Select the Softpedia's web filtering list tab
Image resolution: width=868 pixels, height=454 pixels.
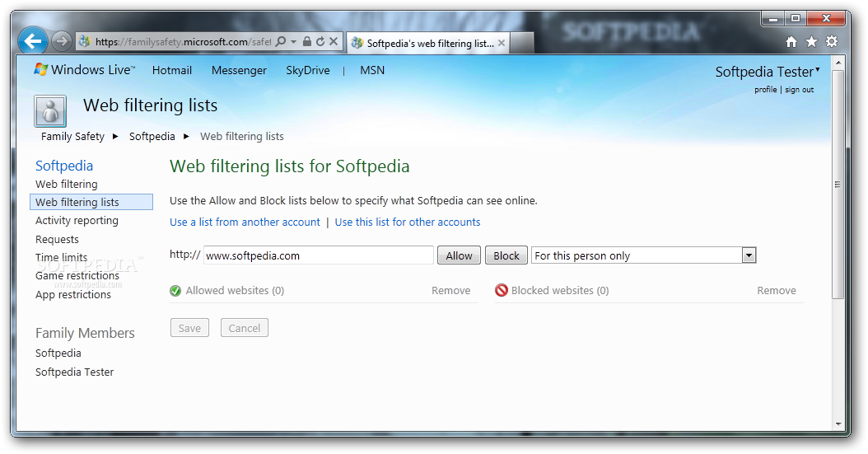[427, 43]
